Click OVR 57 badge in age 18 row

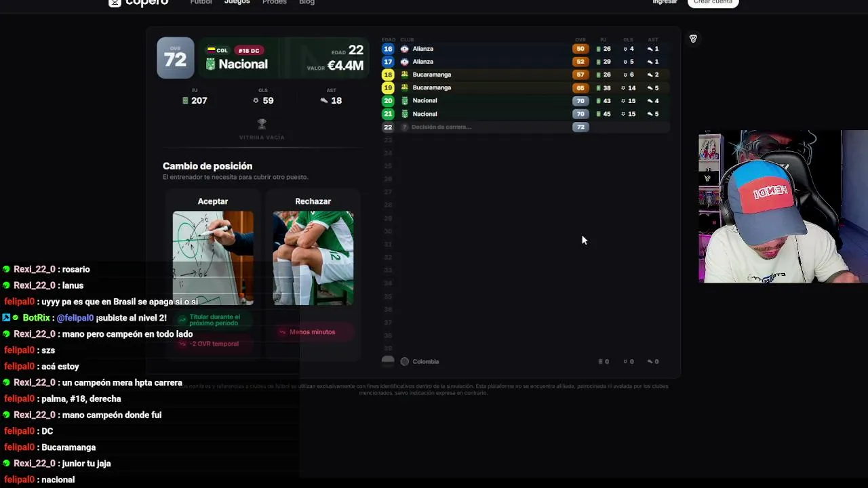point(580,75)
